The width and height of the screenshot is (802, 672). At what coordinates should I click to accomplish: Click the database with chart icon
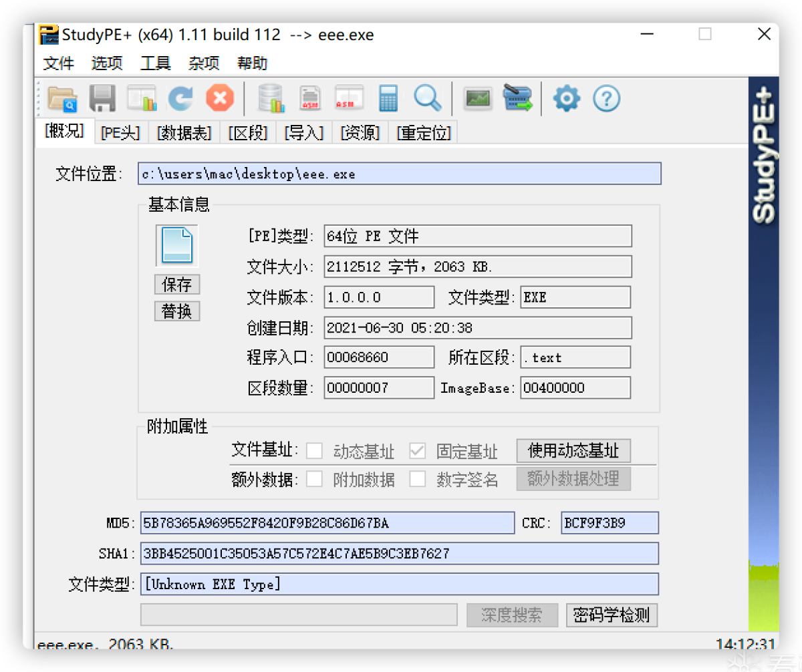(271, 99)
